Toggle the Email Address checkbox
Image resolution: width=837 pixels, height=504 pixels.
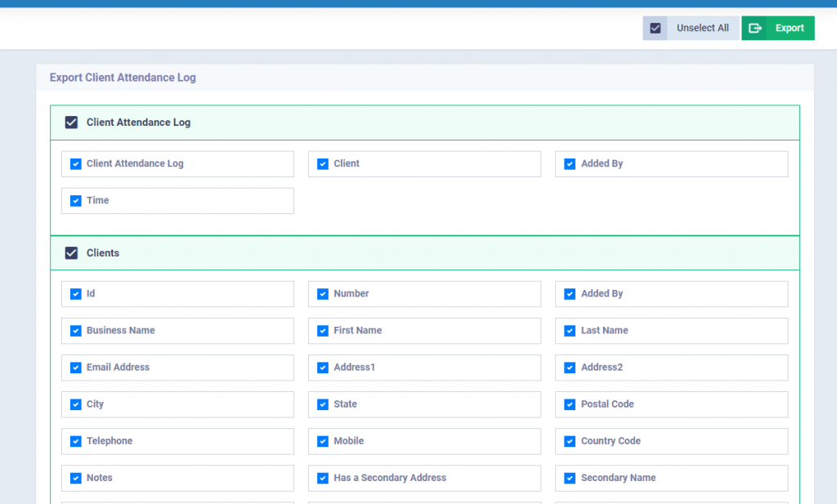75,367
